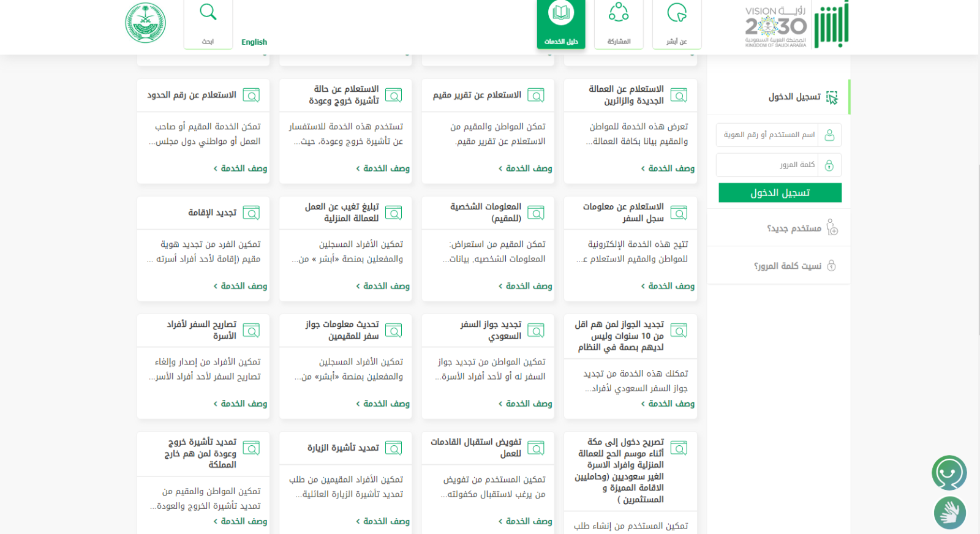Click icon of تحديث معلومات جواز سفر للمقيمين
Screen dimensions: 980x534
coord(393,331)
